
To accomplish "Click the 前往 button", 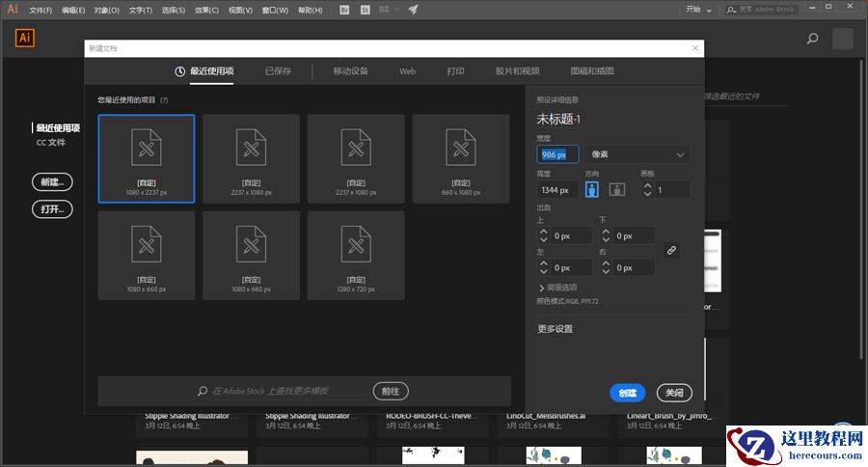I will (x=391, y=391).
